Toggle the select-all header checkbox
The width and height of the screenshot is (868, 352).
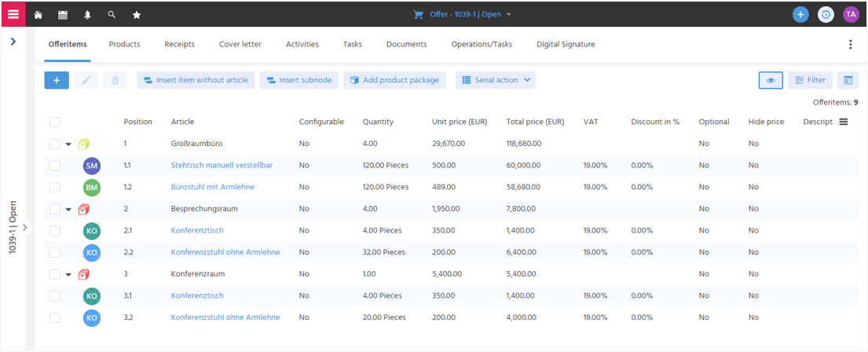[55, 123]
